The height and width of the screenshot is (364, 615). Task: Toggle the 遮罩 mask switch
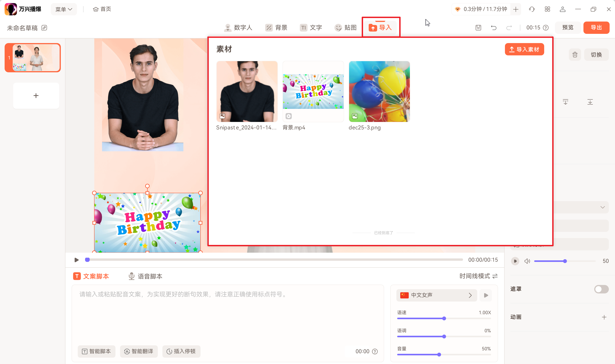point(601,289)
